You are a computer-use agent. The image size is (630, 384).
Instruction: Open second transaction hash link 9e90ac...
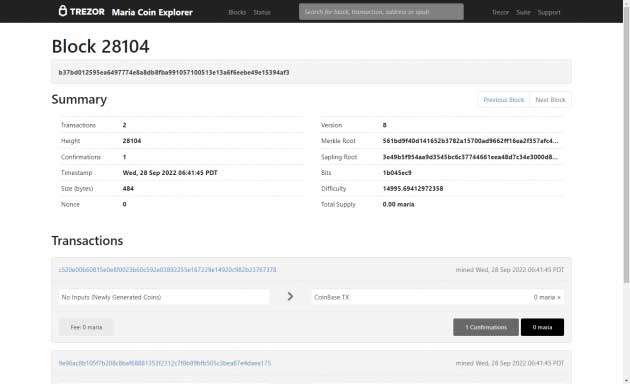click(165, 363)
